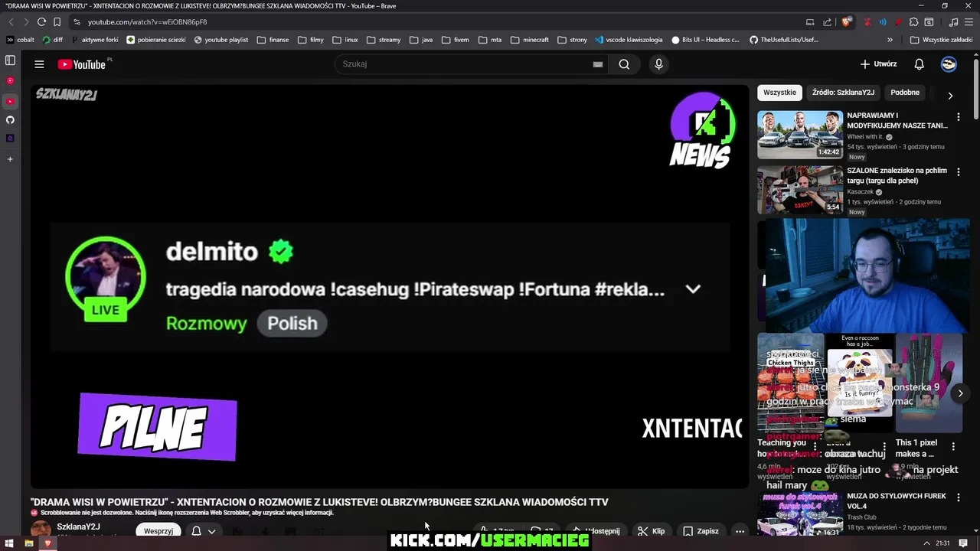Toggle the Brave sidebar panel icon

tap(10, 60)
